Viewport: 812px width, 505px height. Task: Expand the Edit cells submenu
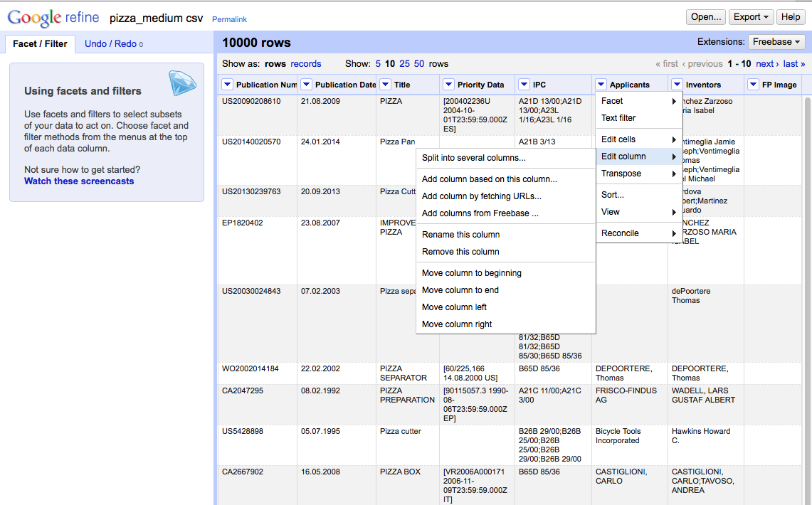click(639, 139)
